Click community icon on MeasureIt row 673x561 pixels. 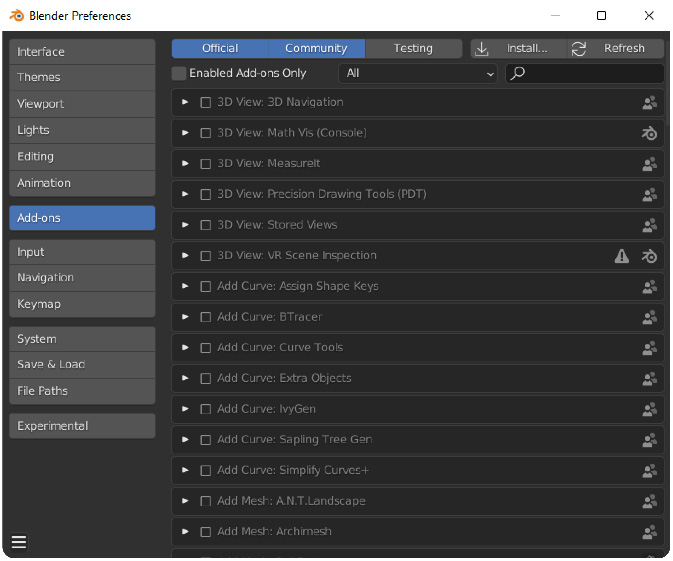point(649,164)
